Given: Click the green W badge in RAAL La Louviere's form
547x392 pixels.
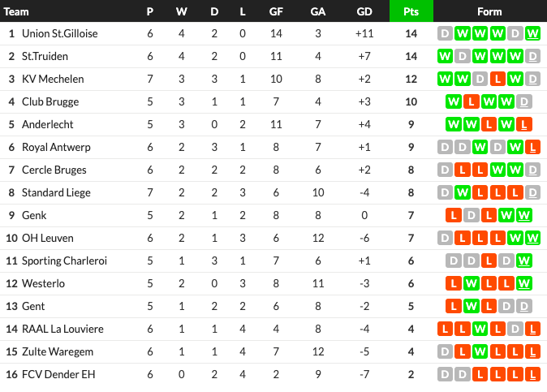Looking at the screenshot, I should coord(480,329).
